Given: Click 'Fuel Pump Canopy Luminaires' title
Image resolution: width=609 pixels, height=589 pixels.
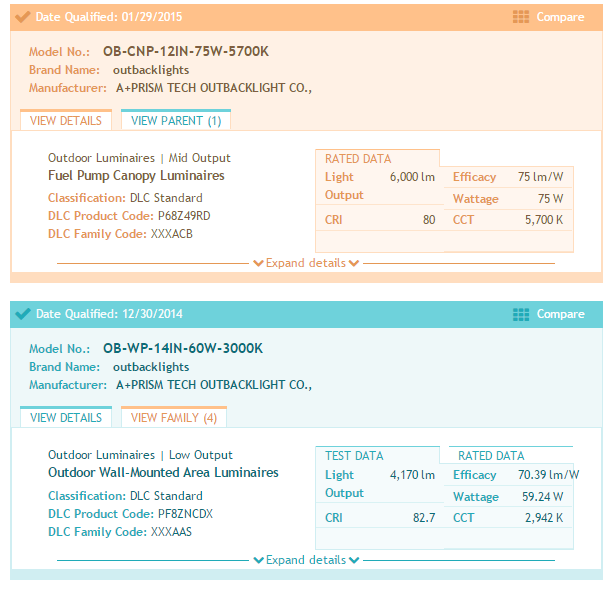Looking at the screenshot, I should click(136, 175).
